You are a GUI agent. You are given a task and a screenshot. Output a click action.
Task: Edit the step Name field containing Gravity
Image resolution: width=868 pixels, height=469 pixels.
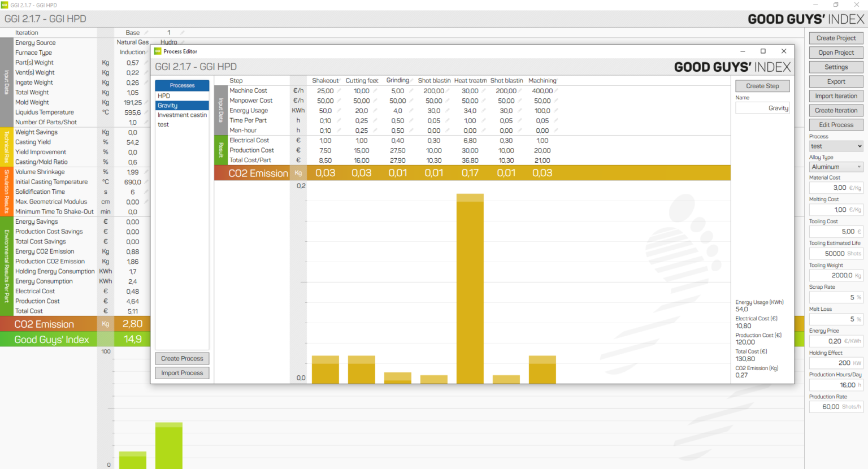[762, 108]
